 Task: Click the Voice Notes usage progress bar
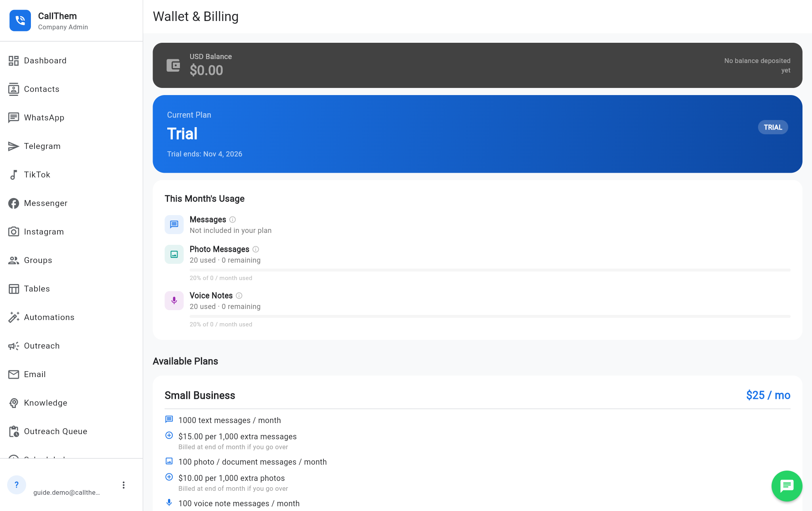(490, 317)
